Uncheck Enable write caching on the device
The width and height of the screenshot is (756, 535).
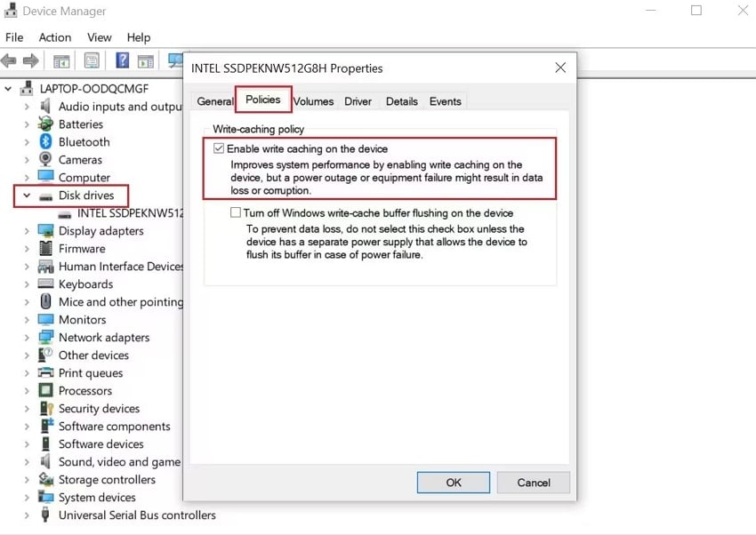click(219, 148)
